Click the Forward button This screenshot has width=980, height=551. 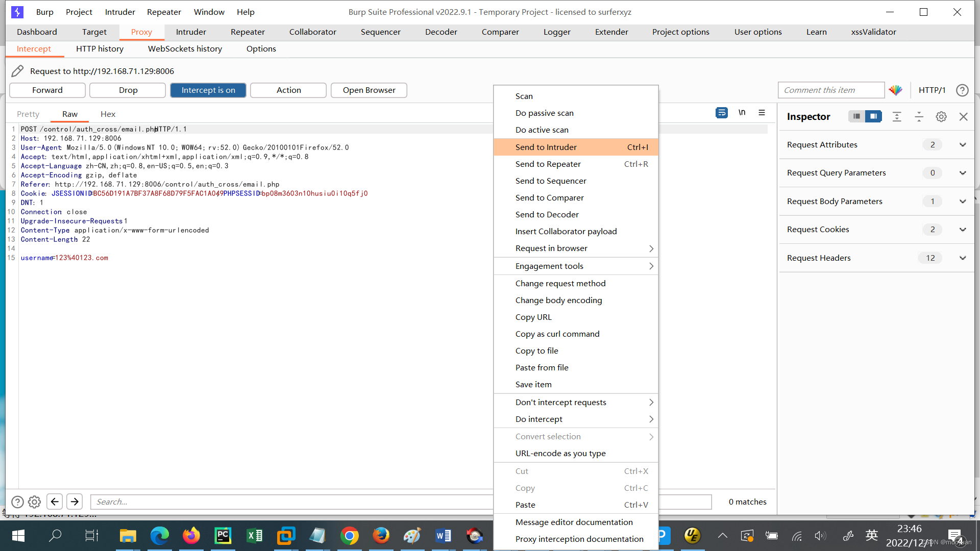point(47,90)
